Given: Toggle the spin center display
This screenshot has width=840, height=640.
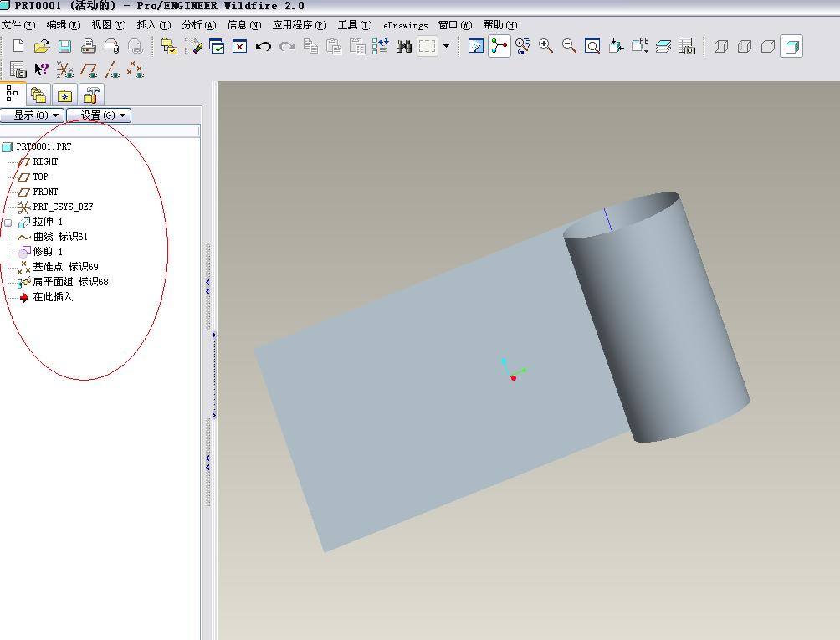Looking at the screenshot, I should coord(499,46).
